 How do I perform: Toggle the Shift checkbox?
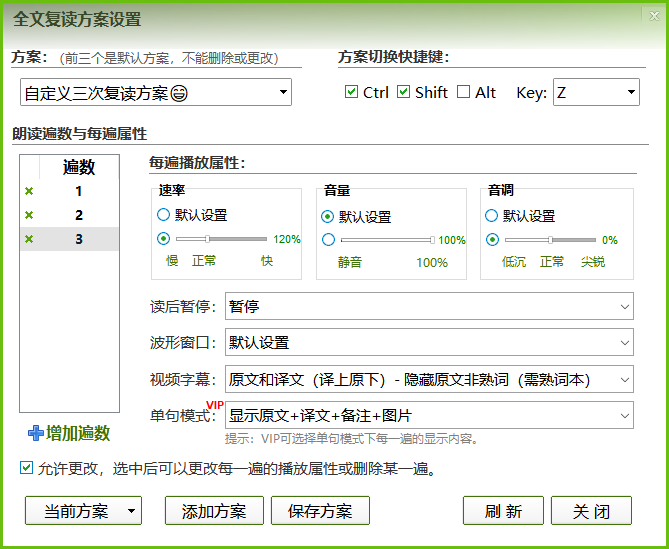pos(403,92)
